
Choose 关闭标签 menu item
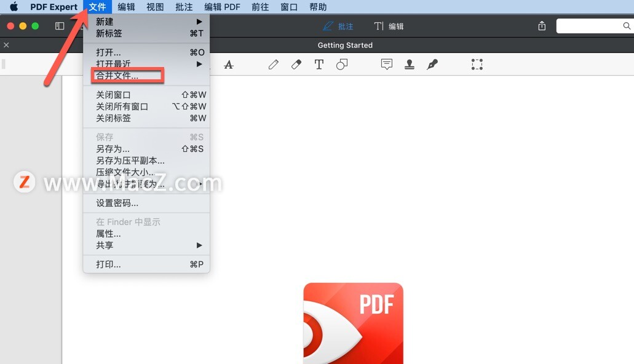(x=146, y=118)
